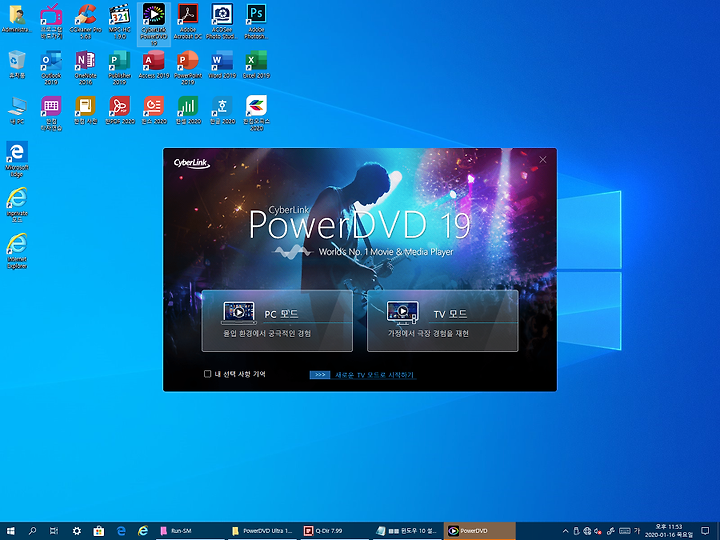The width and height of the screenshot is (720, 540).
Task: Open taskbar search magnifier
Action: [x=32, y=531]
